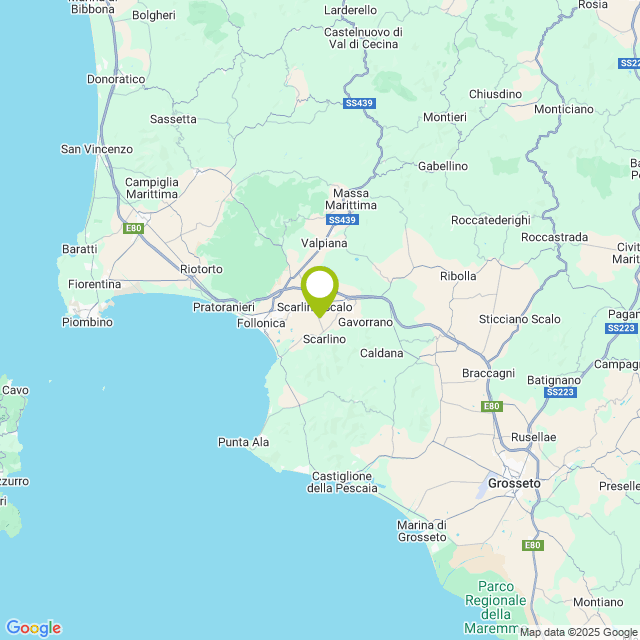Click the Parco Regionale della Maremma label
The image size is (640, 640).
click(x=496, y=607)
